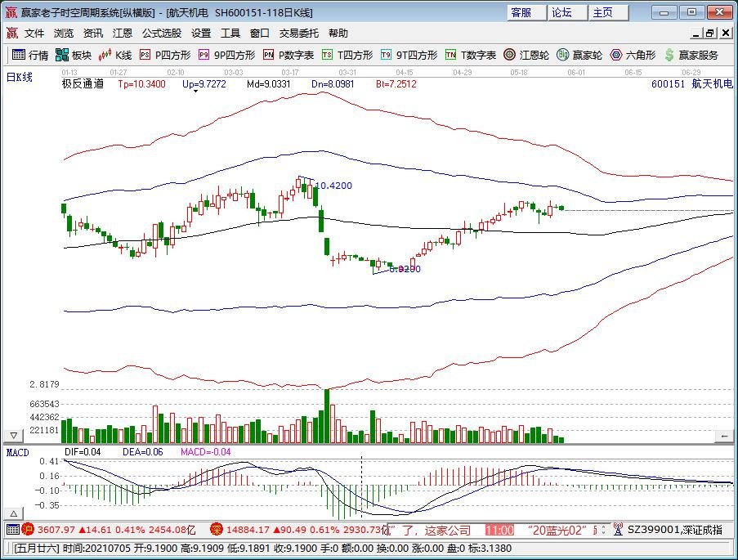The height and width of the screenshot is (560, 738).
Task: Open the 设置 menu
Action: [x=201, y=33]
